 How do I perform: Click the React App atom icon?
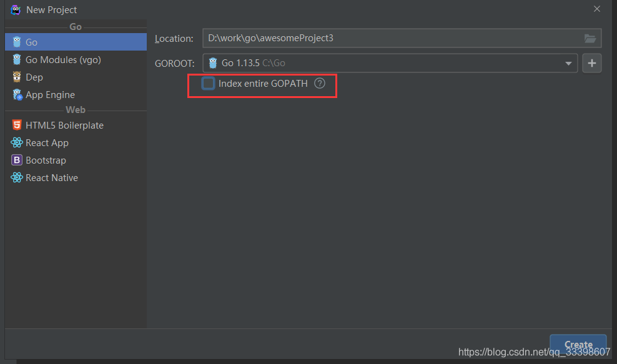(x=16, y=143)
